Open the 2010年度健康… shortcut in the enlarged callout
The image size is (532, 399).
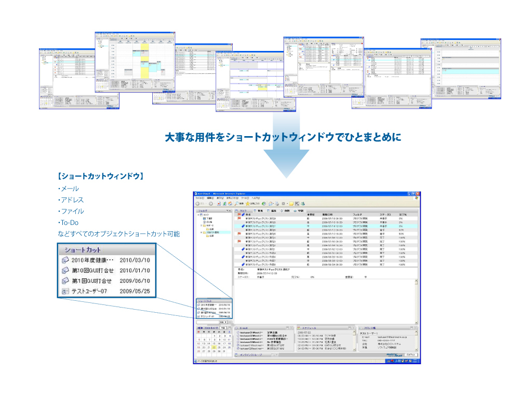point(105,260)
